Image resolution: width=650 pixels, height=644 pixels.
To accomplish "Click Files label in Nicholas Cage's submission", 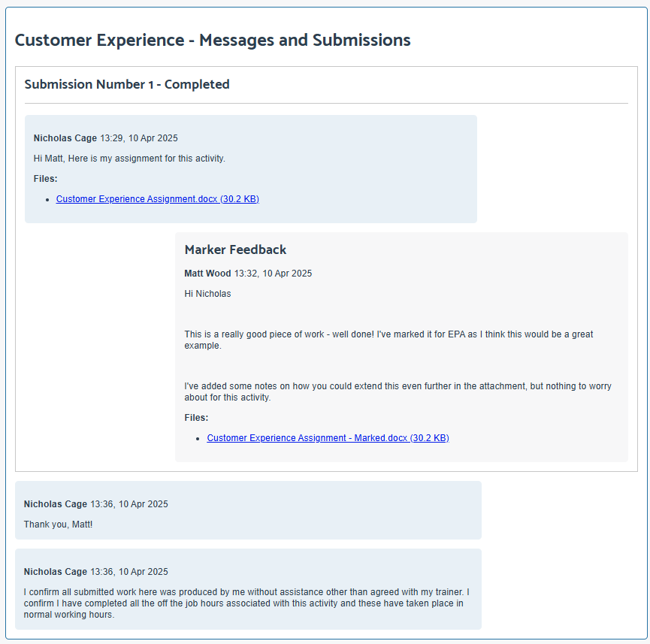I will [46, 179].
